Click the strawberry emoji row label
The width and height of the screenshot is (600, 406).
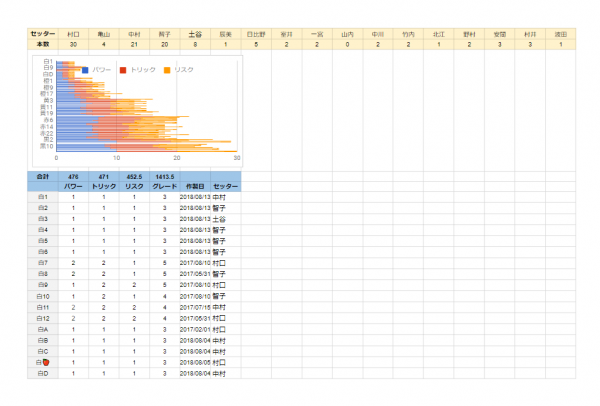point(43,362)
